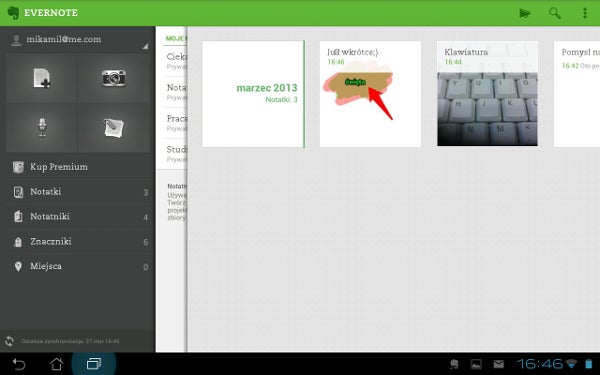Tap the Notatki count 3
Screen dimensions: 600x375
click(x=145, y=192)
